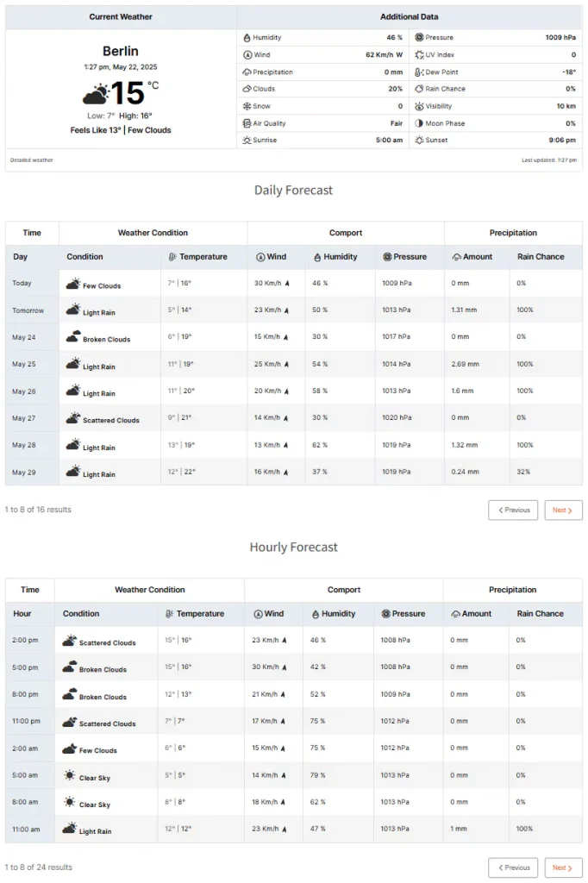Click the Sunrise icon
The height and width of the screenshot is (883, 588).
(247, 141)
